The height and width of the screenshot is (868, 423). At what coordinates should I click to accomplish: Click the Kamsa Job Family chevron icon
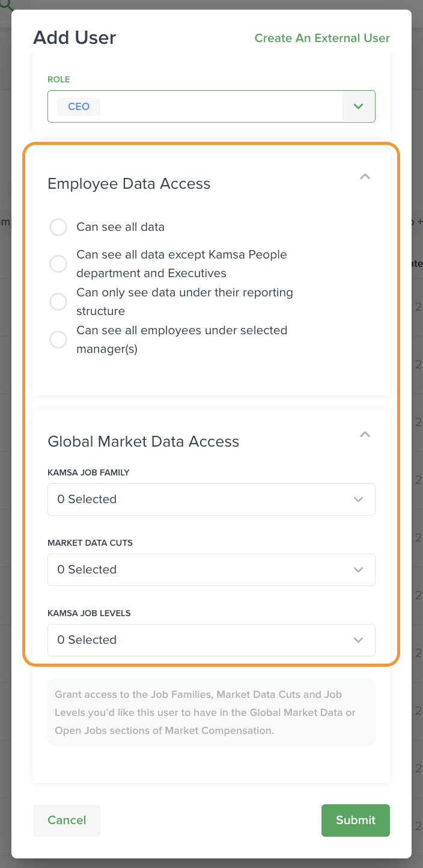click(x=359, y=500)
